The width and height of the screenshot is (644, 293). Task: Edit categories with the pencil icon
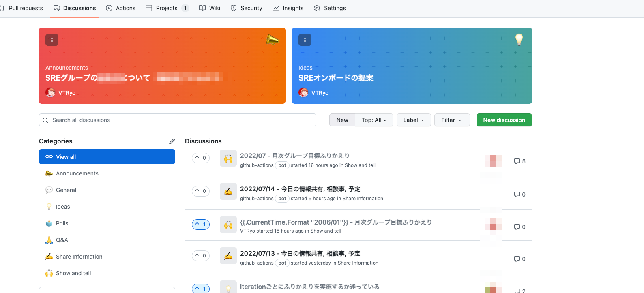point(172,141)
